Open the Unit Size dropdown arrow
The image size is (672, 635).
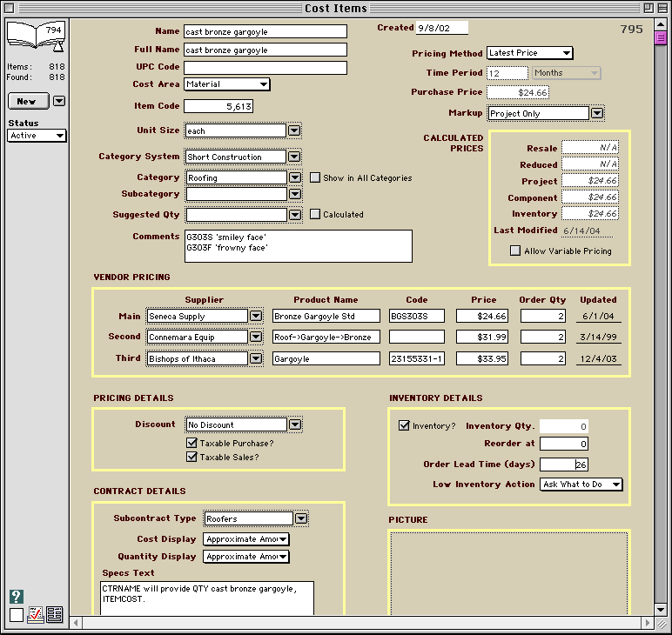pyautogui.click(x=294, y=130)
